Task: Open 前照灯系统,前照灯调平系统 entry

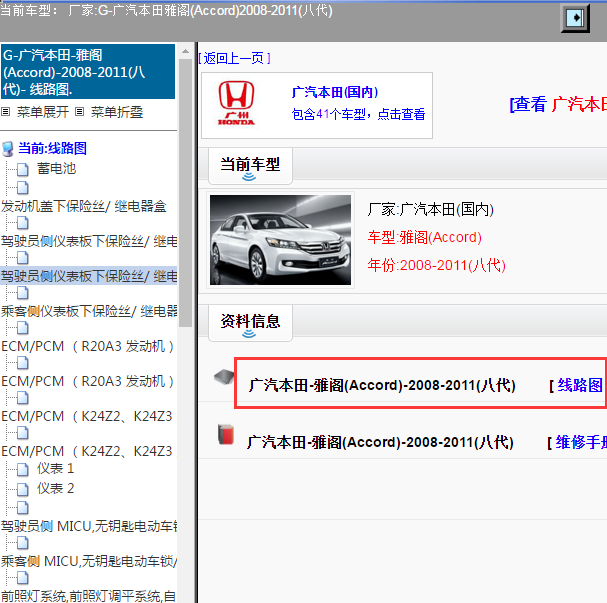Action: pos(88,596)
